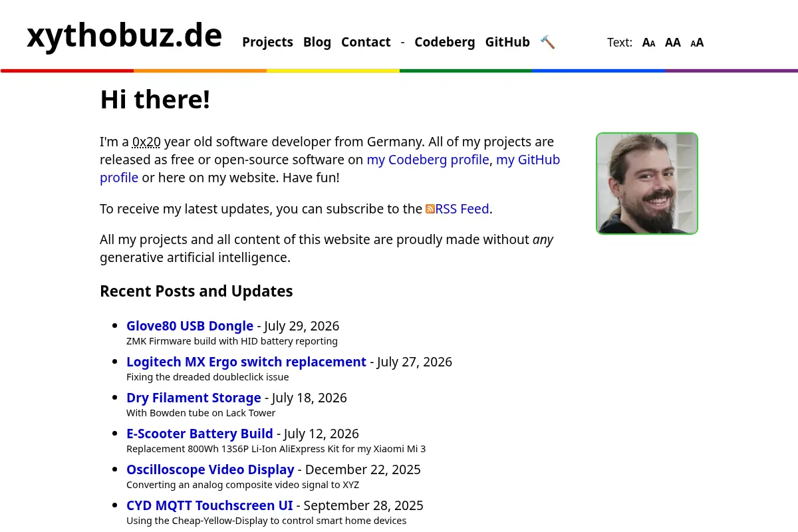The width and height of the screenshot is (798, 532).
Task: Select the medium text size option
Action: click(673, 43)
